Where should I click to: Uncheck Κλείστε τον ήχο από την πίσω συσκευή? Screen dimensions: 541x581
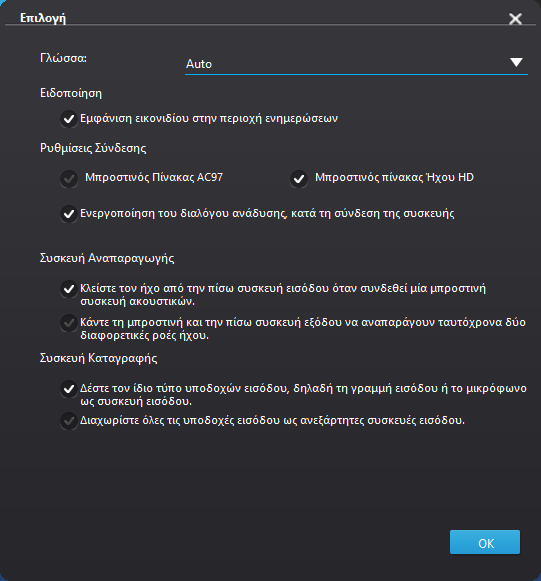coord(69,289)
